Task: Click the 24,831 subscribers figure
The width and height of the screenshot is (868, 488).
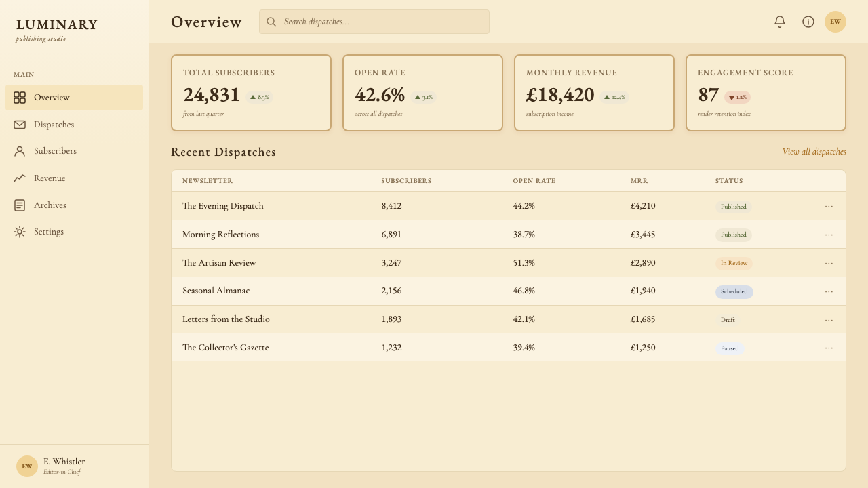Action: pos(212,95)
